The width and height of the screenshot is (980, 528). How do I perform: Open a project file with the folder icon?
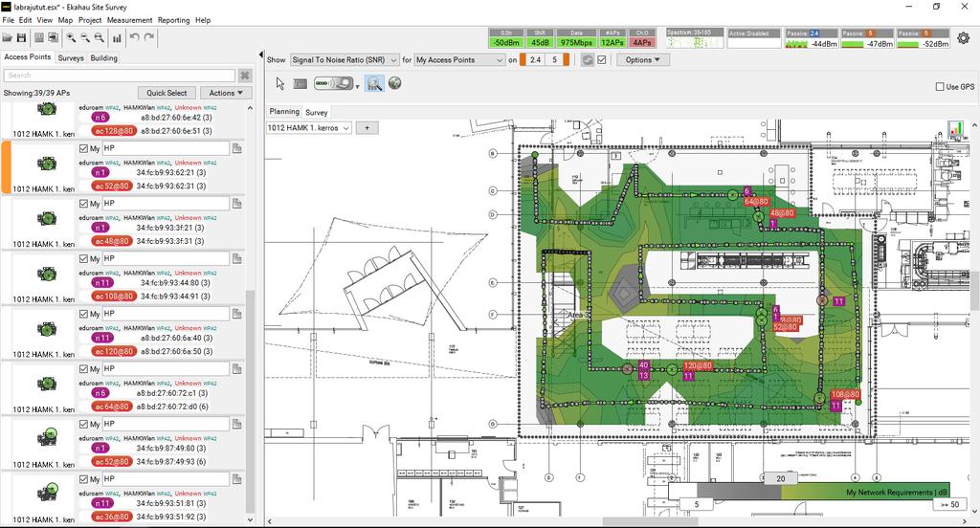pos(8,38)
